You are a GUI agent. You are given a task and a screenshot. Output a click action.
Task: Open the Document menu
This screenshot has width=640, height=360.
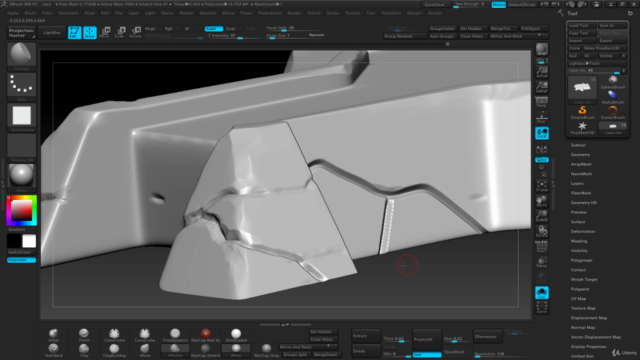pyautogui.click(x=68, y=13)
